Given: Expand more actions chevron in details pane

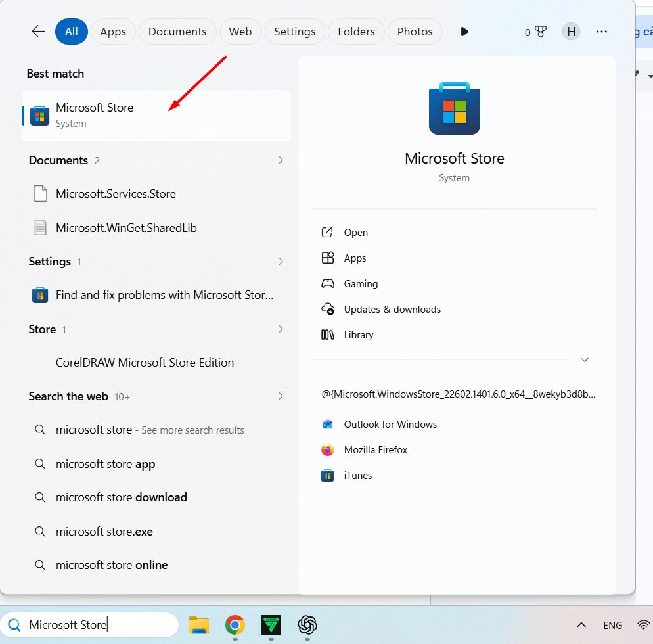Looking at the screenshot, I should 584,359.
